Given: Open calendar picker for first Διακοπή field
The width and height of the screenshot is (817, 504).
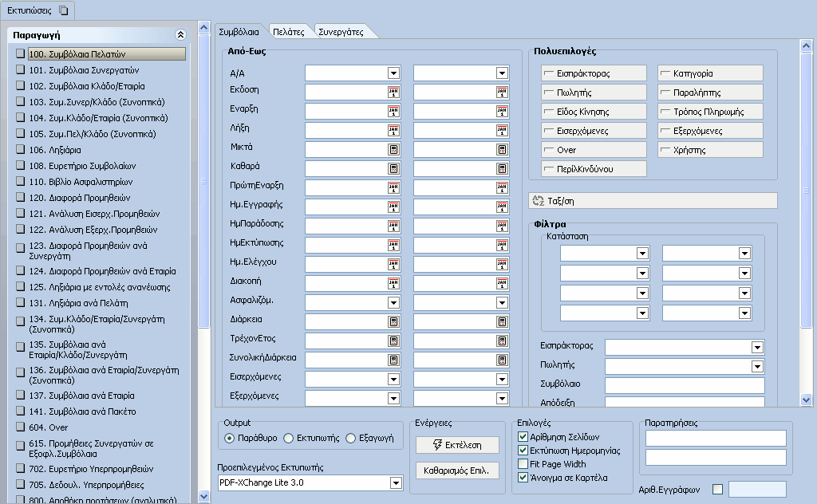Looking at the screenshot, I should pos(393,283).
